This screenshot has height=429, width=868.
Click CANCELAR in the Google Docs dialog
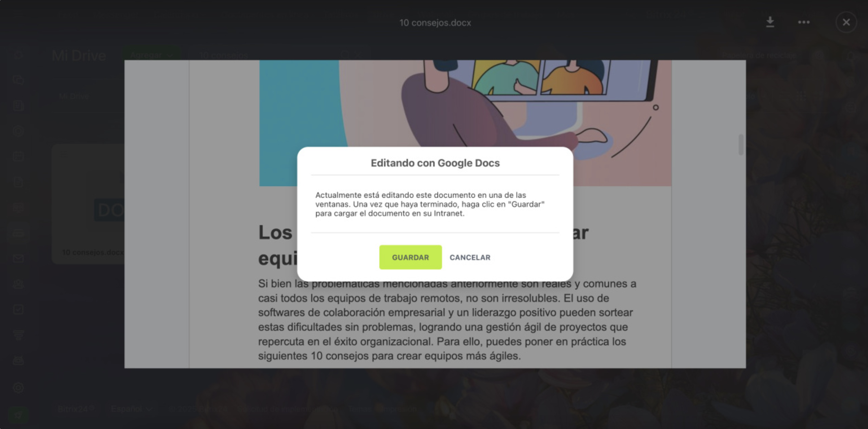[x=470, y=257]
